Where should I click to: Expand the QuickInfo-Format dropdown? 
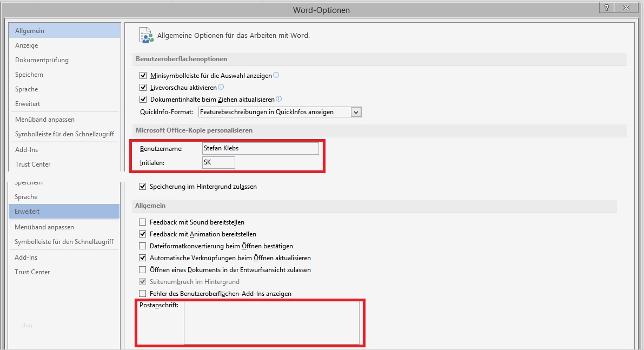coord(356,112)
